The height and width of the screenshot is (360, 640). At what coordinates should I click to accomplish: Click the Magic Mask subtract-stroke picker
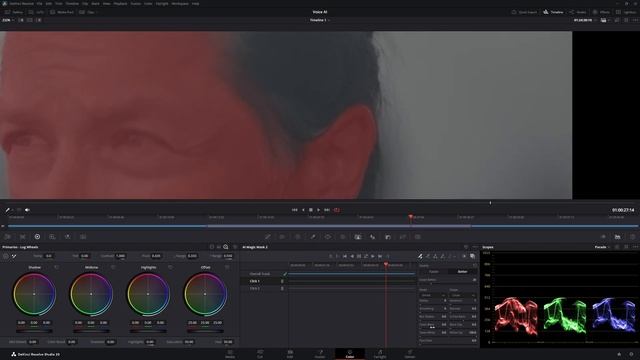point(428,256)
